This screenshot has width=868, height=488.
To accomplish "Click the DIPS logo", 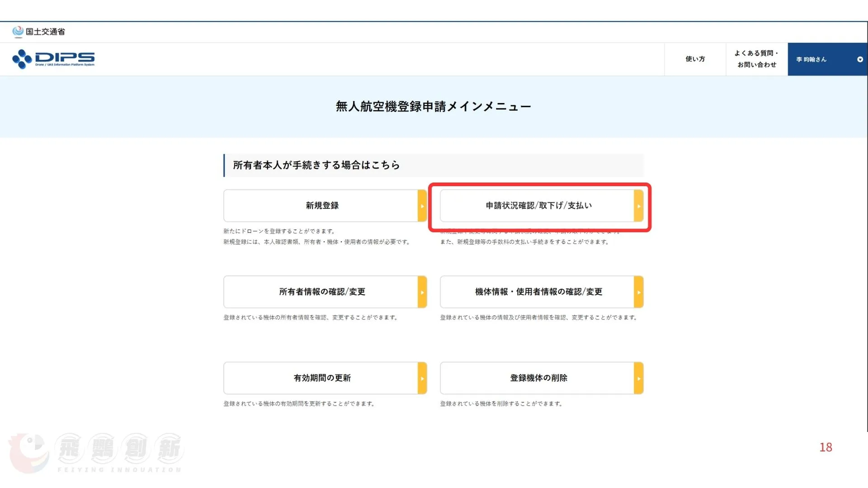I will tap(53, 59).
